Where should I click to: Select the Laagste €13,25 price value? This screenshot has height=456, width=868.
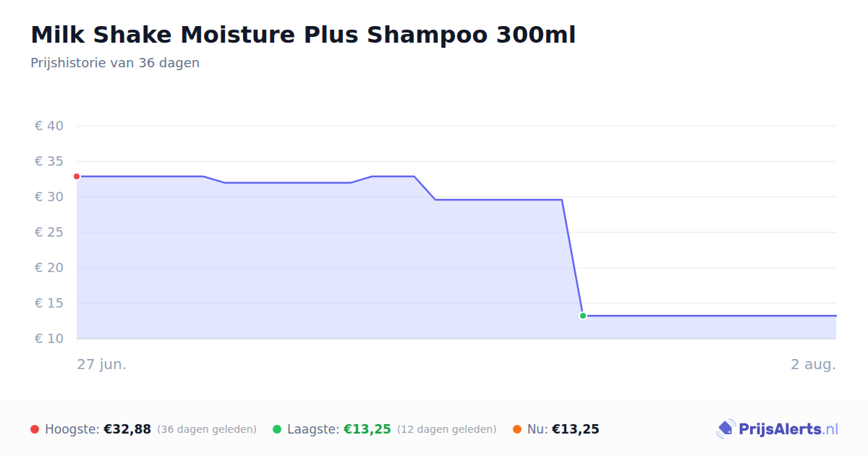click(367, 429)
